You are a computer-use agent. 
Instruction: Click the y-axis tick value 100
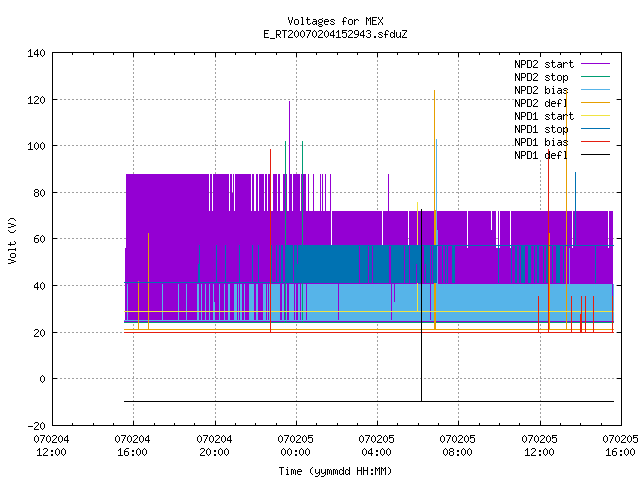tap(36, 146)
